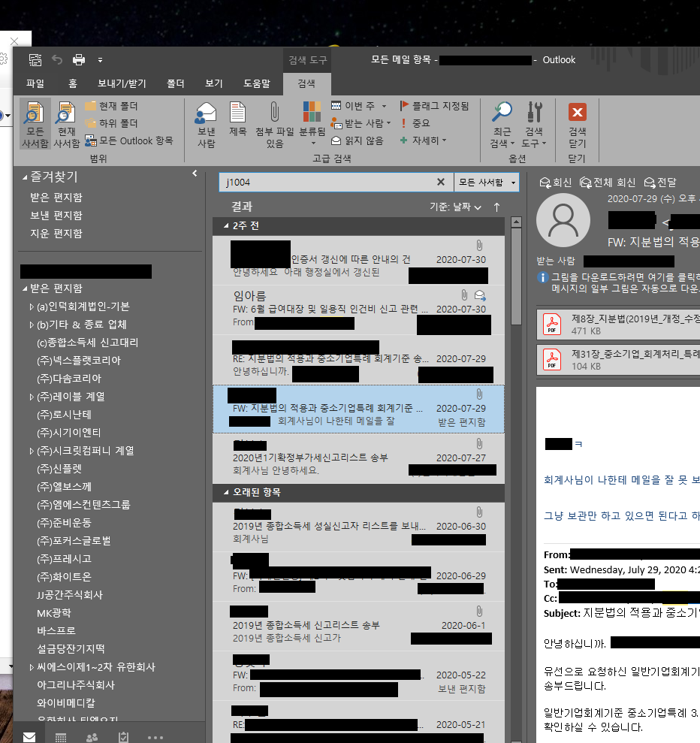Reverse sort order with up arrow
The height and width of the screenshot is (743, 700).
496,207
